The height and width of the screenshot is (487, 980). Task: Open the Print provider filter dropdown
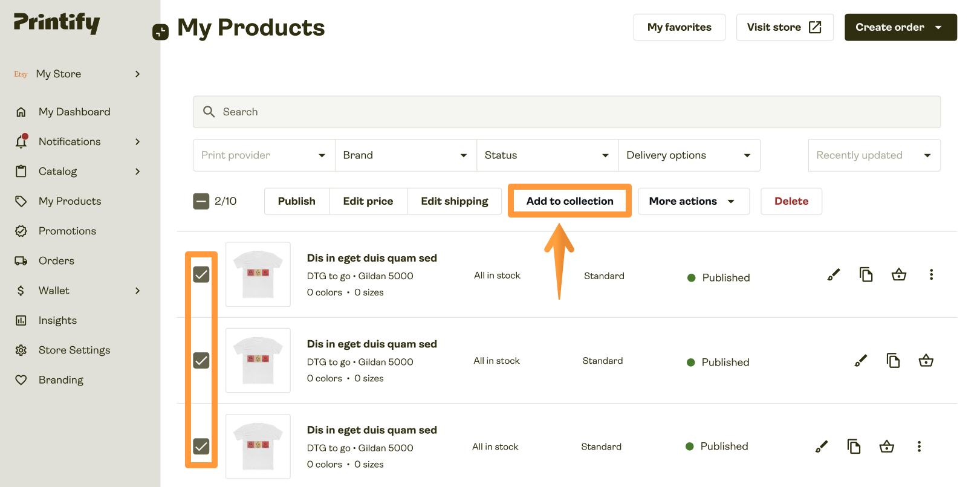point(264,155)
